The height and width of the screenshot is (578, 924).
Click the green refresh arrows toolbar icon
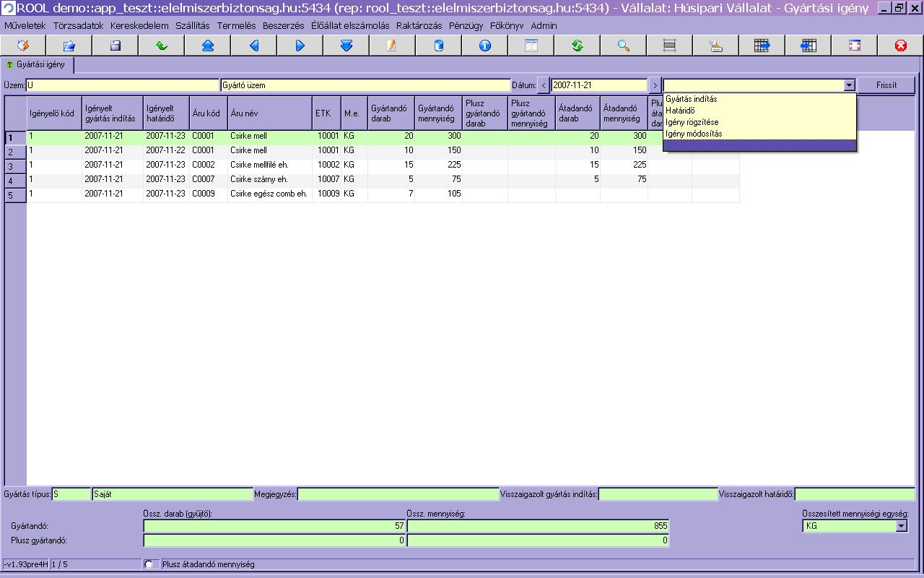[577, 46]
